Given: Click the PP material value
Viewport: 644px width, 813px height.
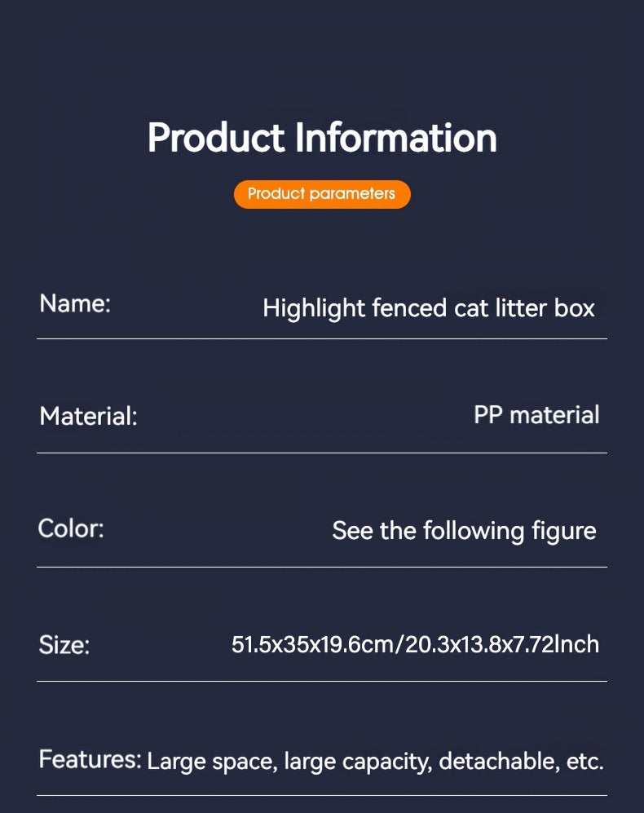Looking at the screenshot, I should pos(536,415).
